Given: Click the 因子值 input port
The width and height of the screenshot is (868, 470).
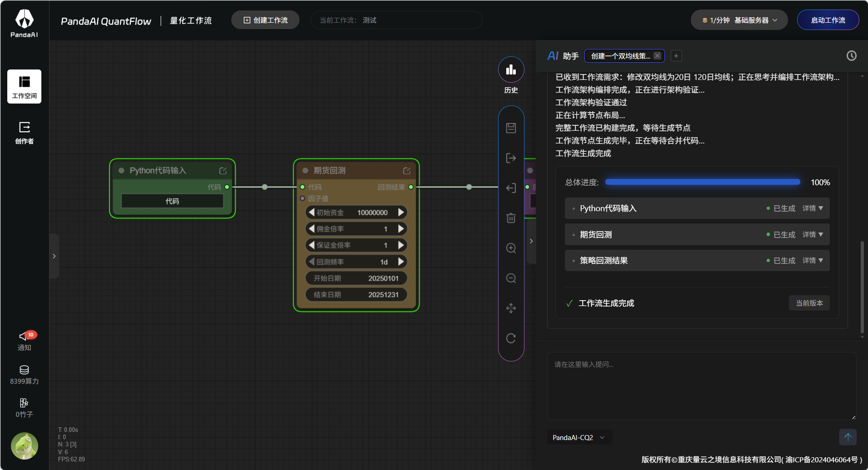Looking at the screenshot, I should [x=303, y=198].
